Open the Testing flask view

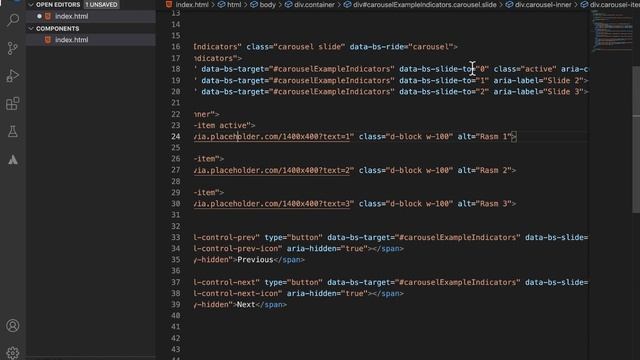[x=13, y=131]
